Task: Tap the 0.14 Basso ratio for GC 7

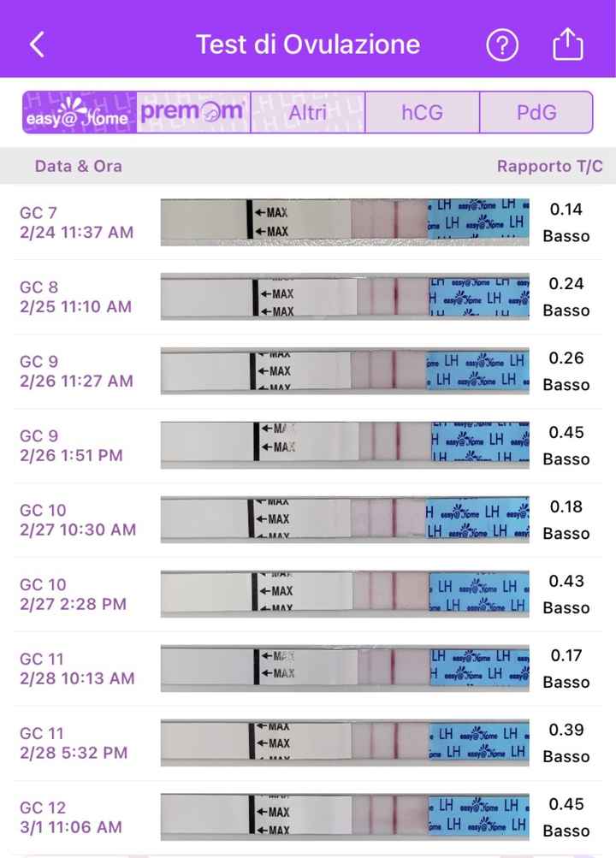Action: (566, 222)
